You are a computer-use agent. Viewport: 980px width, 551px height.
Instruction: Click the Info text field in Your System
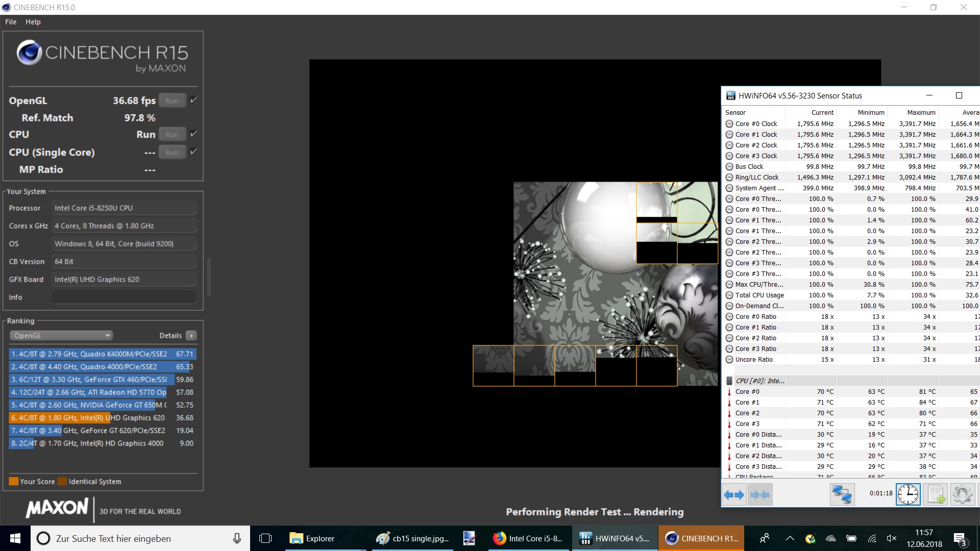point(124,297)
